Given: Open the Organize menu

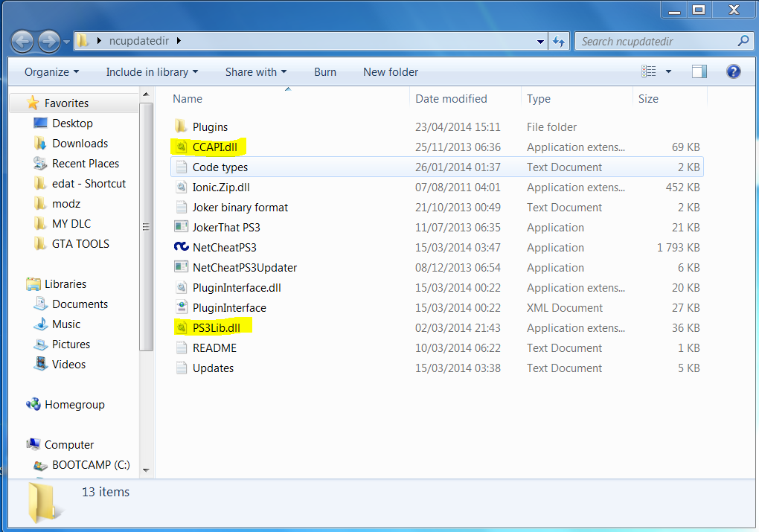Looking at the screenshot, I should (51, 72).
